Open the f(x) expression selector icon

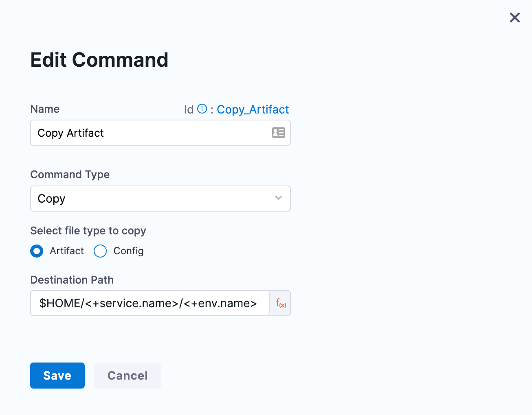tap(281, 303)
